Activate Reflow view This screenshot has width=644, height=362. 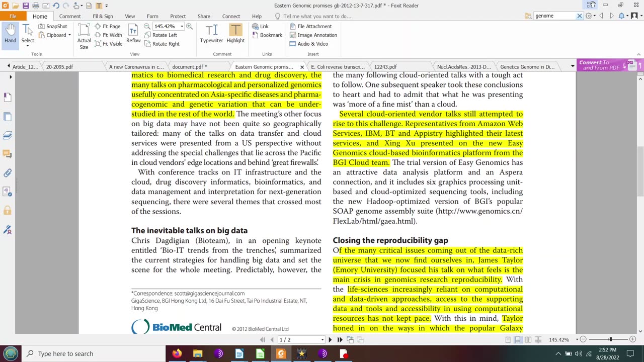[x=133, y=35]
